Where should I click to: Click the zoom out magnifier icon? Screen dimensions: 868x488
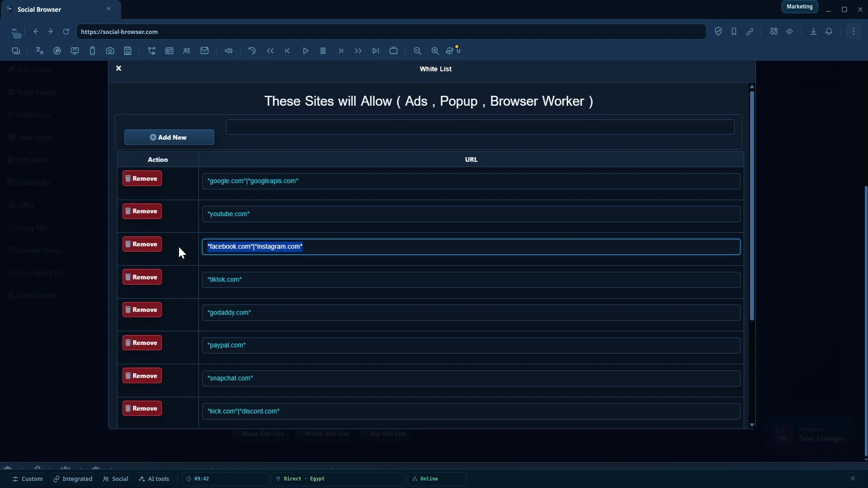click(x=417, y=51)
